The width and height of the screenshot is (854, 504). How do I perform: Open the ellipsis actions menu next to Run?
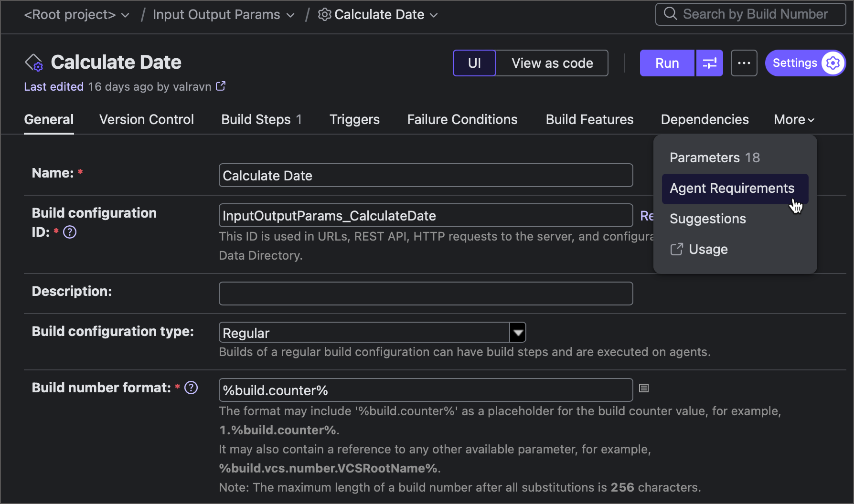click(744, 63)
